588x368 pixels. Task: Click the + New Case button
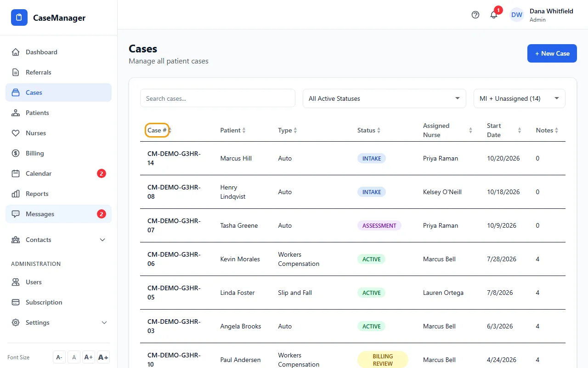tap(552, 53)
